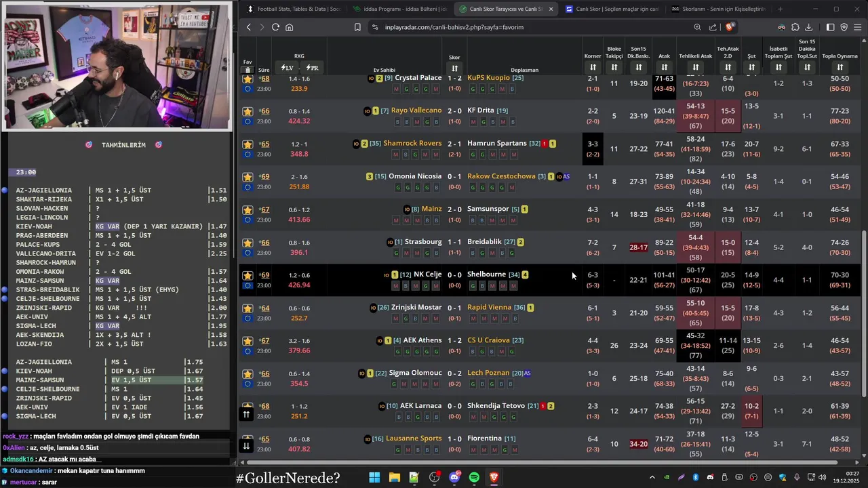Screen dimensions: 868x488
Task: Unfavorite the Zrinjski Mostar match star
Action: pos(248,308)
